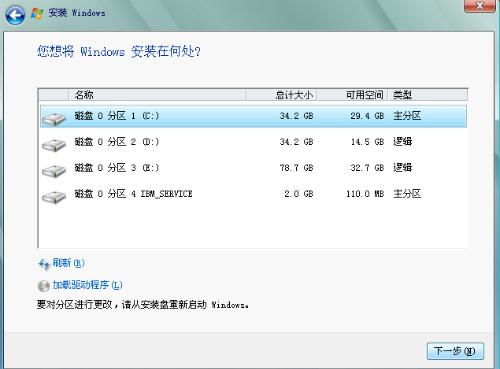500x369 pixels.
Task: Sort by 可用空间 free space column header
Action: click(352, 95)
